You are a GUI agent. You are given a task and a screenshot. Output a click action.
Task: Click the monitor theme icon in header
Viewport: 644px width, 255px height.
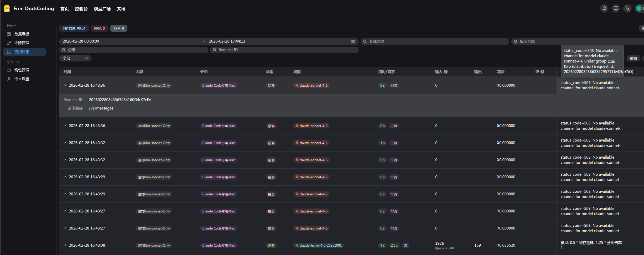coord(616,9)
